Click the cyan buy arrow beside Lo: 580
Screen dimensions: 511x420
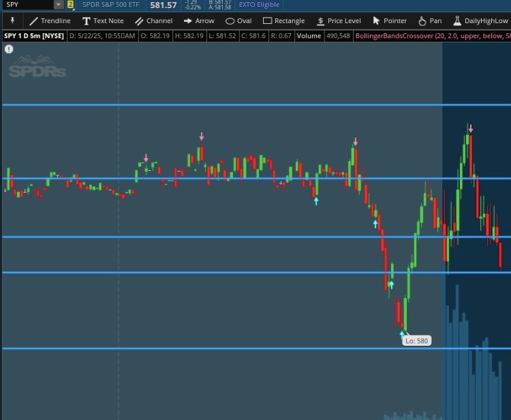[402, 335]
